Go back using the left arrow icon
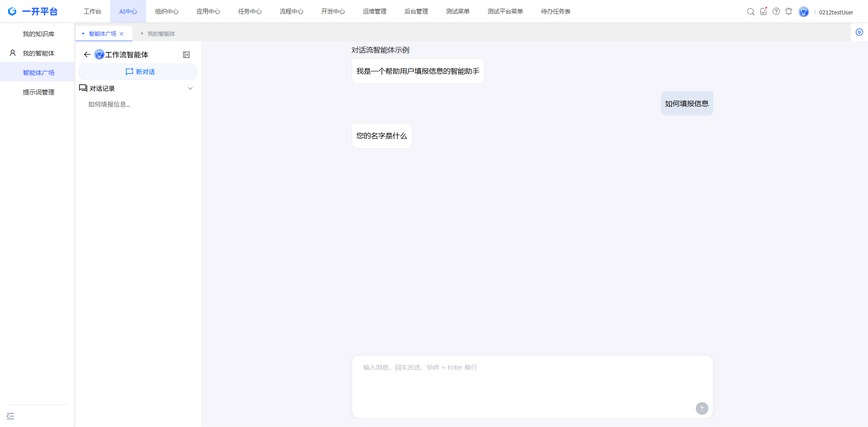 pyautogui.click(x=87, y=55)
